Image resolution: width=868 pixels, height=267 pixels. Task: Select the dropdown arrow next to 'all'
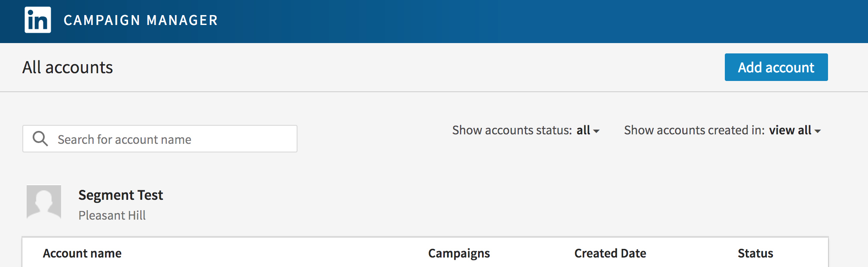tap(597, 130)
